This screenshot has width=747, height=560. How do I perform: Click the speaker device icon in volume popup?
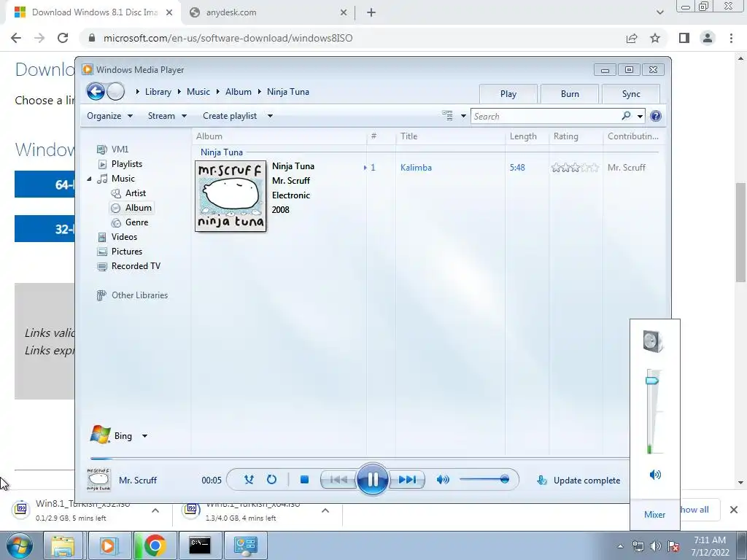tap(653, 341)
